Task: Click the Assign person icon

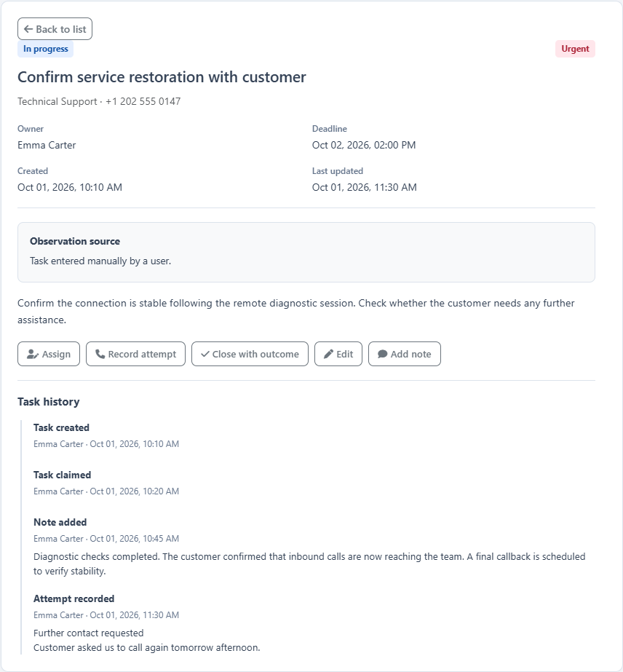Action: pyautogui.click(x=33, y=354)
